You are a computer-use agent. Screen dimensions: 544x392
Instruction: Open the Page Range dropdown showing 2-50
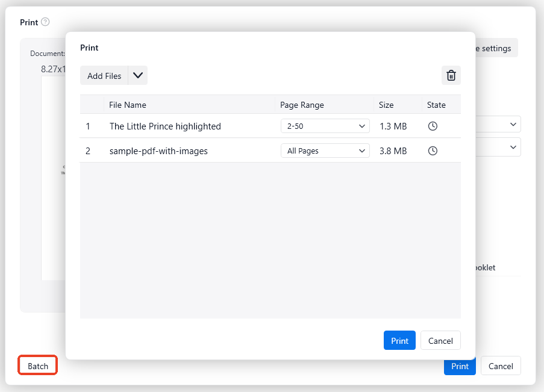(325, 126)
